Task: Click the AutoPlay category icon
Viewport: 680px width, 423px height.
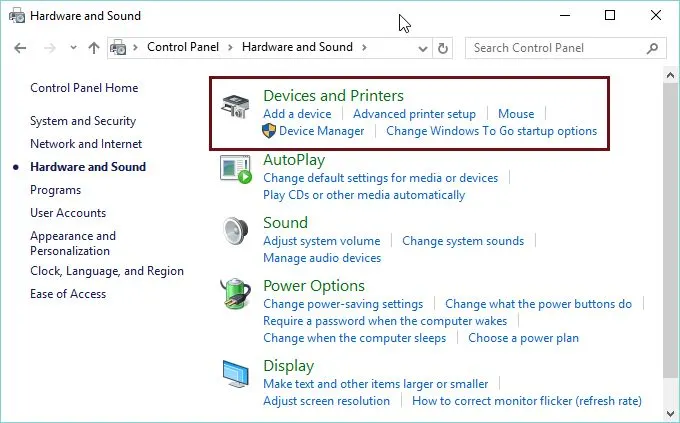Action: coord(235,169)
